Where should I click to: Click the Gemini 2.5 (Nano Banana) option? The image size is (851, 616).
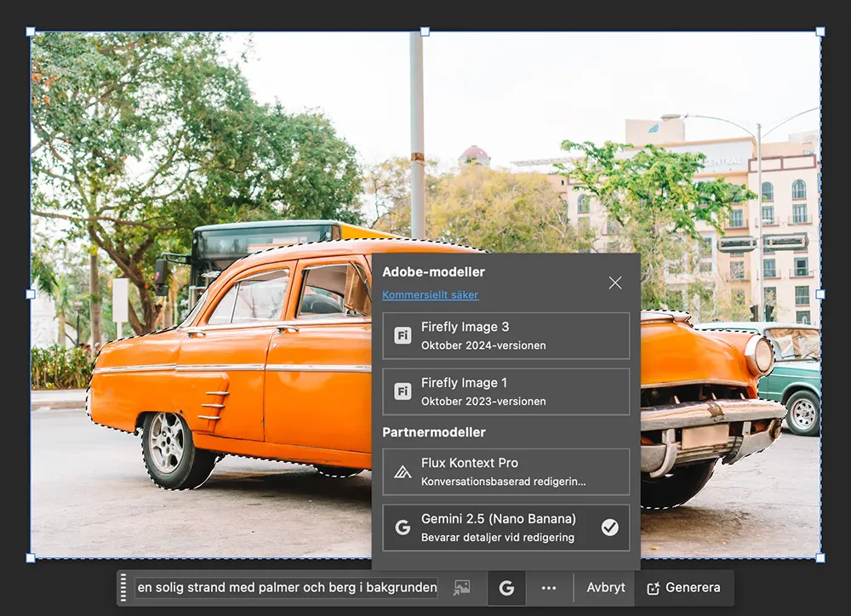tap(505, 528)
